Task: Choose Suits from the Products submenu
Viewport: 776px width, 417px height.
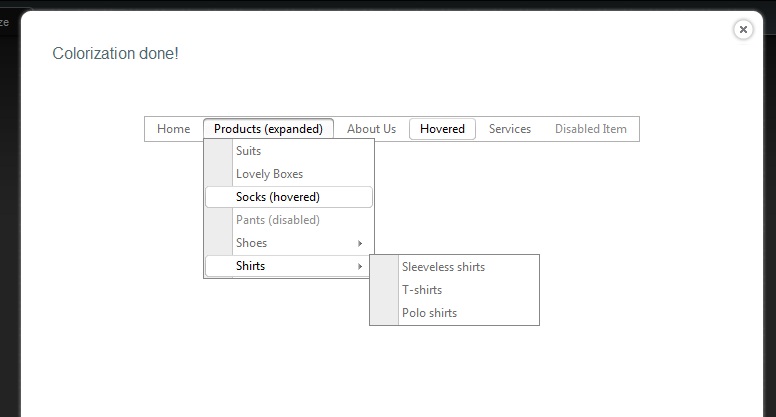Action: tap(249, 151)
